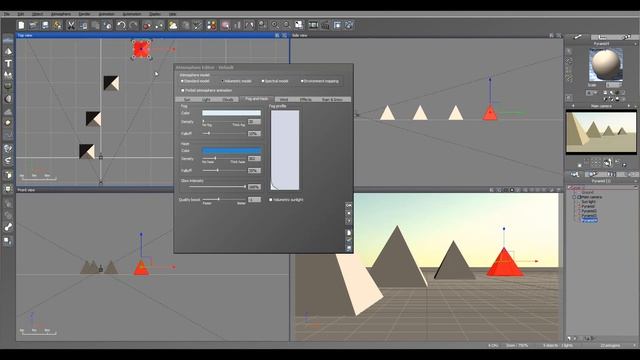Viewport: 640px width, 360px height.
Task: Click the save disk icon at Atmosphere Editor bottom
Action: [x=349, y=248]
